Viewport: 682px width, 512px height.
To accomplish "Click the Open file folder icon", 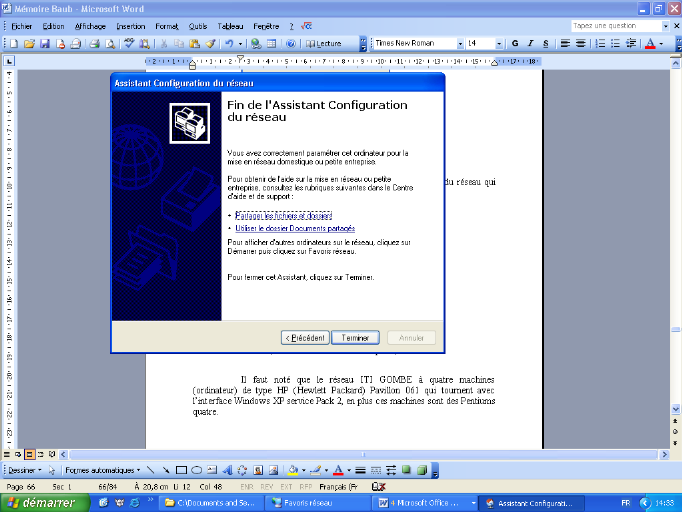I will pos(29,44).
